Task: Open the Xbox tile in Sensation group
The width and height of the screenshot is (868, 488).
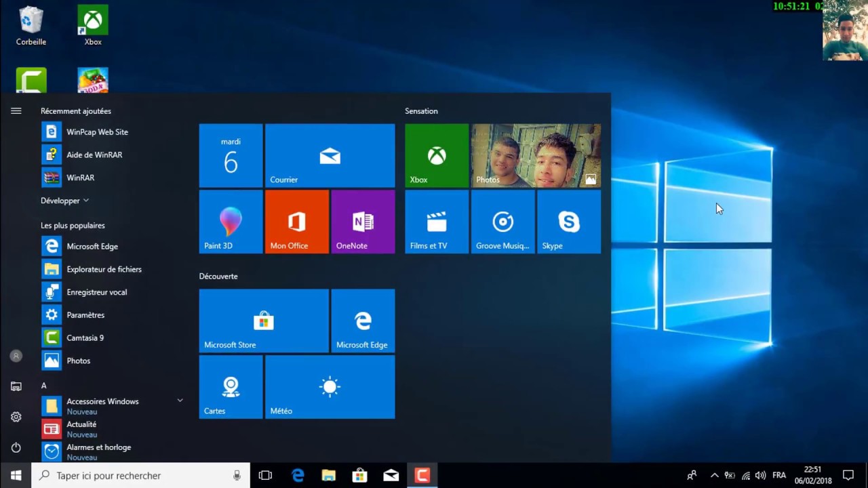Action: (x=437, y=155)
